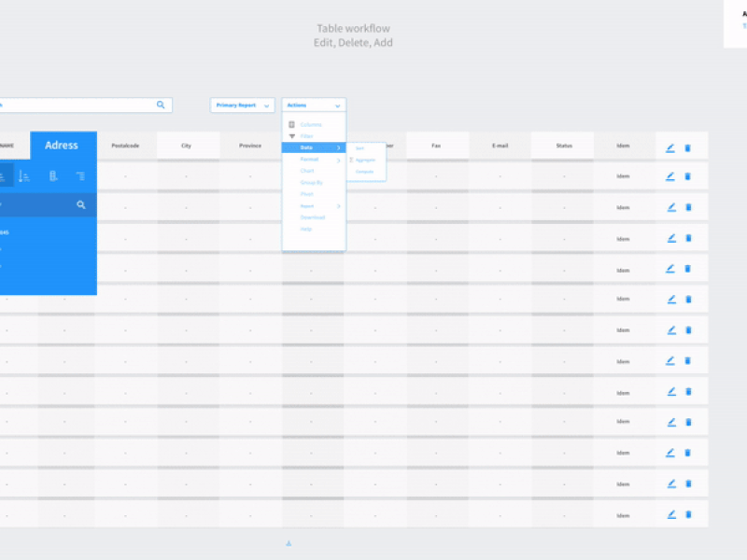The width and height of the screenshot is (747, 560).
Task: Click the magnifier icon in the top search bar
Action: (160, 105)
